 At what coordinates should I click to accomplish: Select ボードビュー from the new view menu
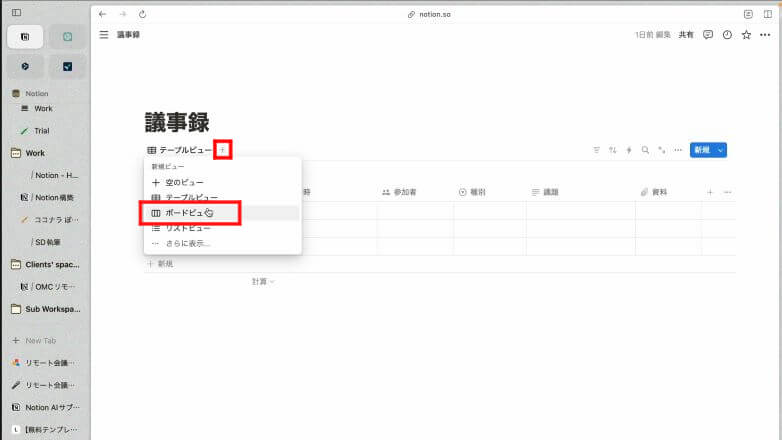(x=190, y=213)
